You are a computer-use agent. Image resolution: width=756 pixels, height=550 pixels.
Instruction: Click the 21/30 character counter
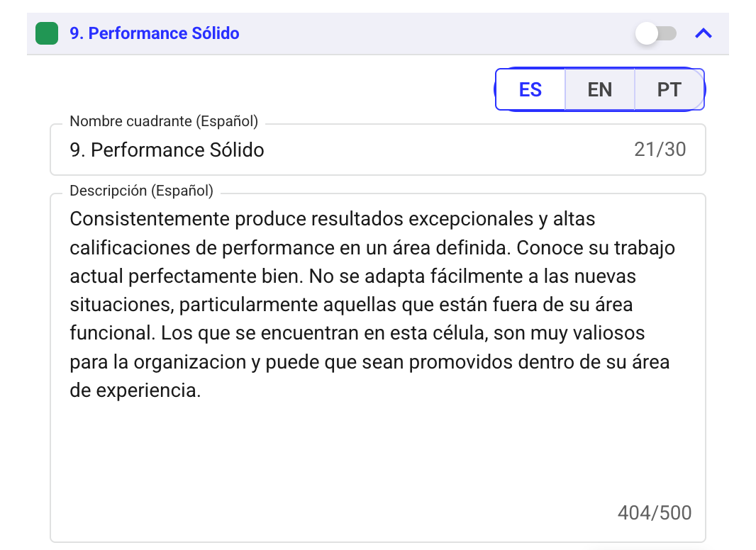[660, 150]
